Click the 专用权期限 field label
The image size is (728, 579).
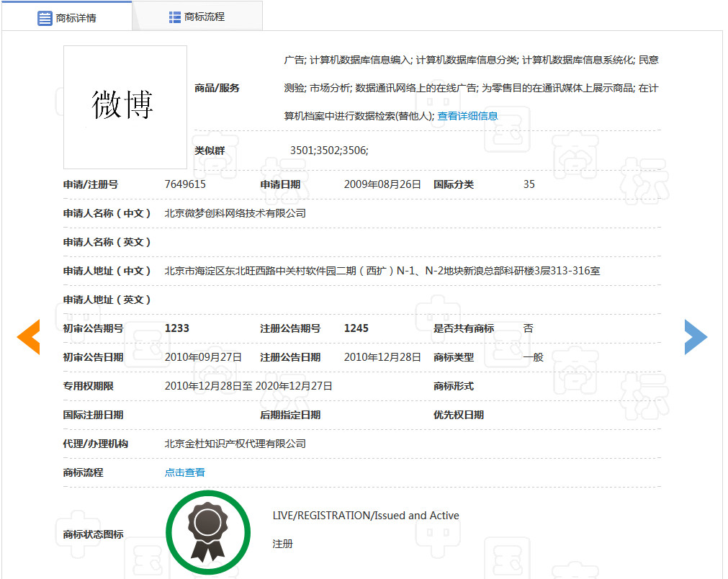[89, 386]
